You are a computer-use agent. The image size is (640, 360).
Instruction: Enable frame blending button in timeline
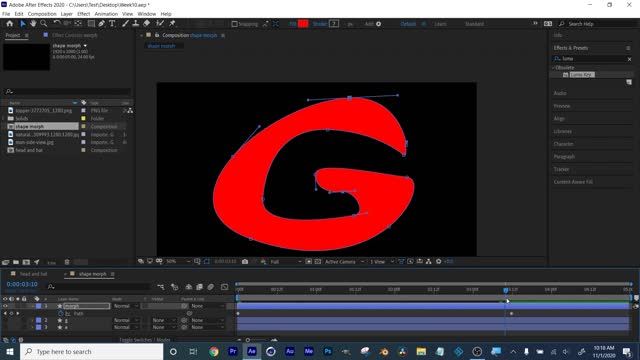click(x=200, y=287)
